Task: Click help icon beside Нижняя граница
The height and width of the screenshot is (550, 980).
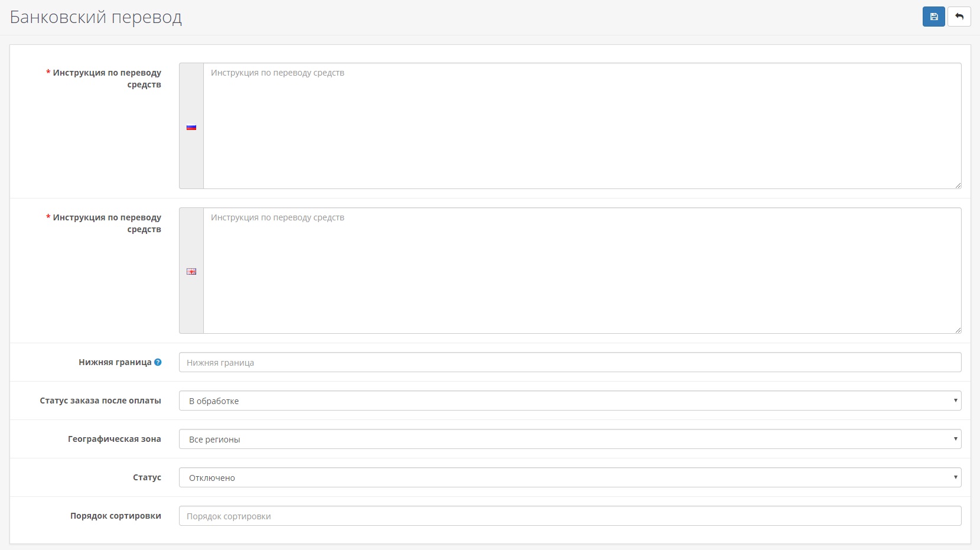Action: coord(158,362)
